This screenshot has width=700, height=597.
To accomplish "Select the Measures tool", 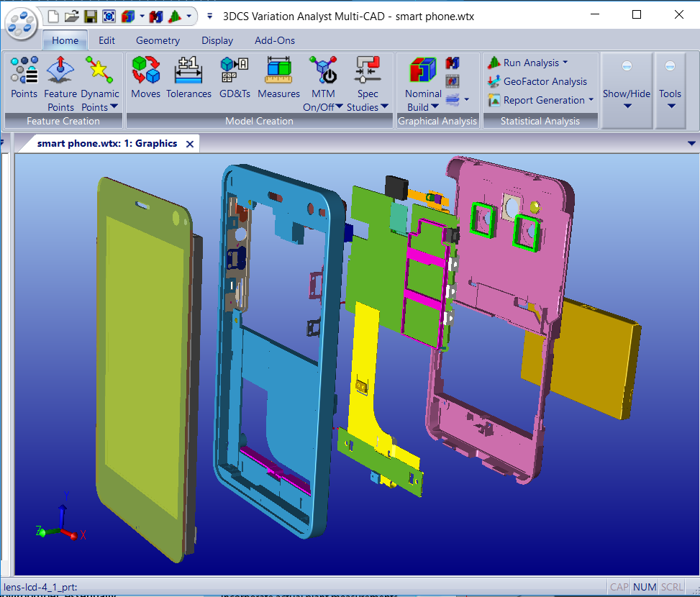I will (278, 78).
